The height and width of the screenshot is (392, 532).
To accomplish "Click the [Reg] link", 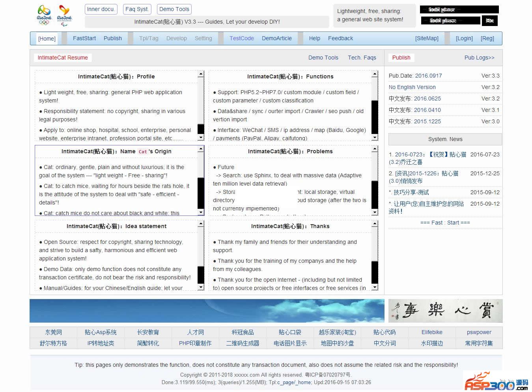I will (487, 38).
